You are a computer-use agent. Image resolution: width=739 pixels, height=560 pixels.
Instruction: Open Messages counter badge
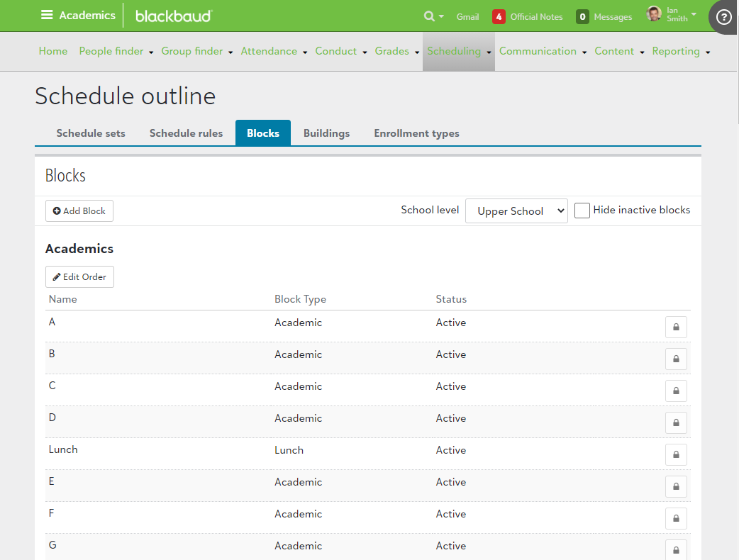582,16
